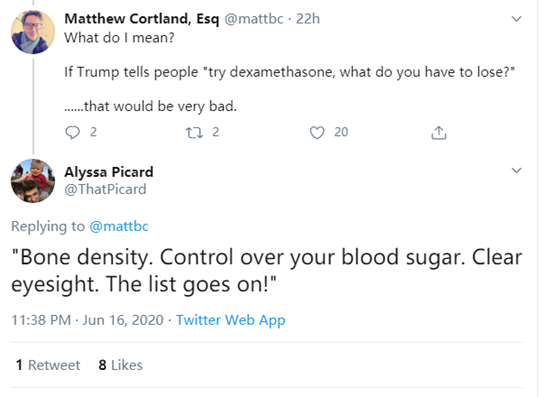Click the reply icon on Matthew's tweet

pyautogui.click(x=72, y=132)
